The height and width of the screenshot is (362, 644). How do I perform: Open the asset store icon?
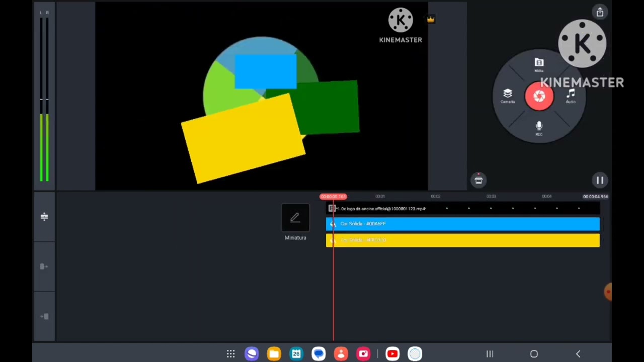(x=478, y=179)
